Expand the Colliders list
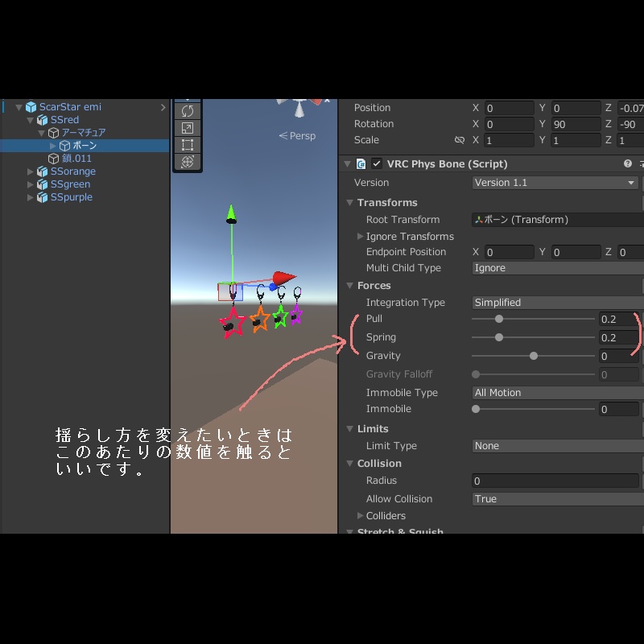644x644 pixels. pos(360,515)
